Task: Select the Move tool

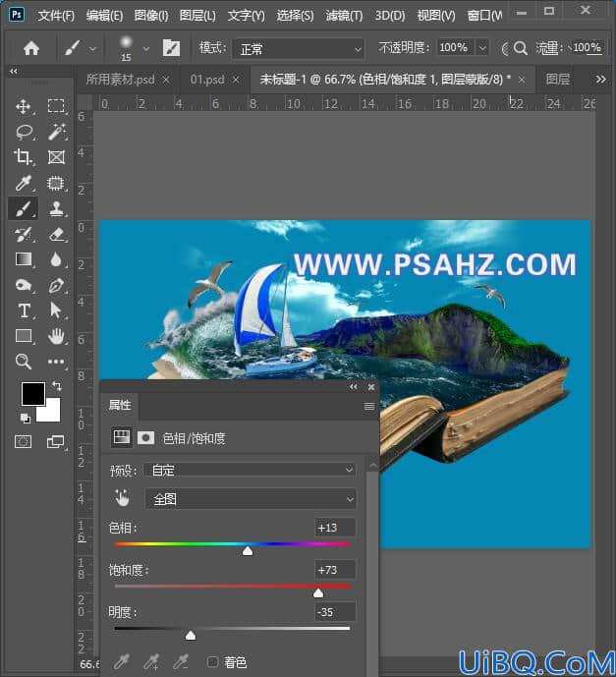Action: pyautogui.click(x=23, y=106)
